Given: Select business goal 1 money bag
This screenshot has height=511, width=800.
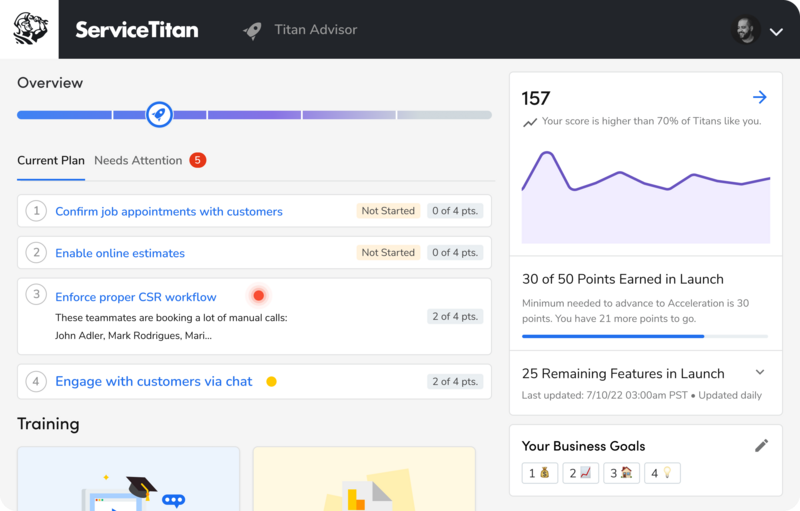Looking at the screenshot, I should coord(540,473).
